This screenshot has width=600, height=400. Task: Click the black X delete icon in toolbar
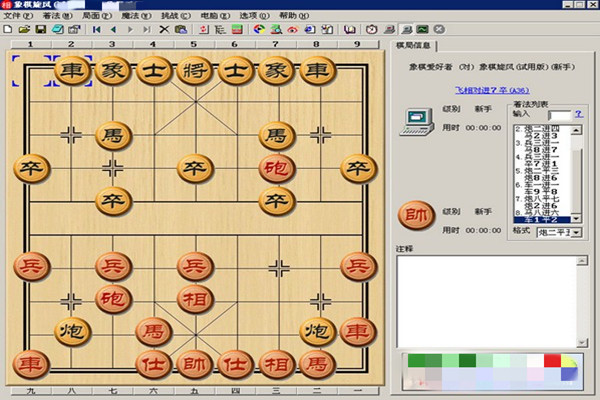pos(164,30)
